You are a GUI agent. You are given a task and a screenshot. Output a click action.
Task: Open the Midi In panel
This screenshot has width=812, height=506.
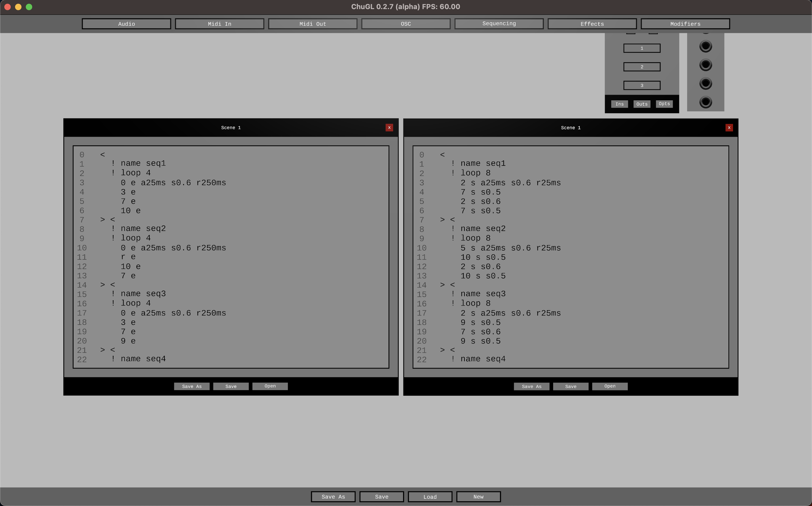coord(219,24)
